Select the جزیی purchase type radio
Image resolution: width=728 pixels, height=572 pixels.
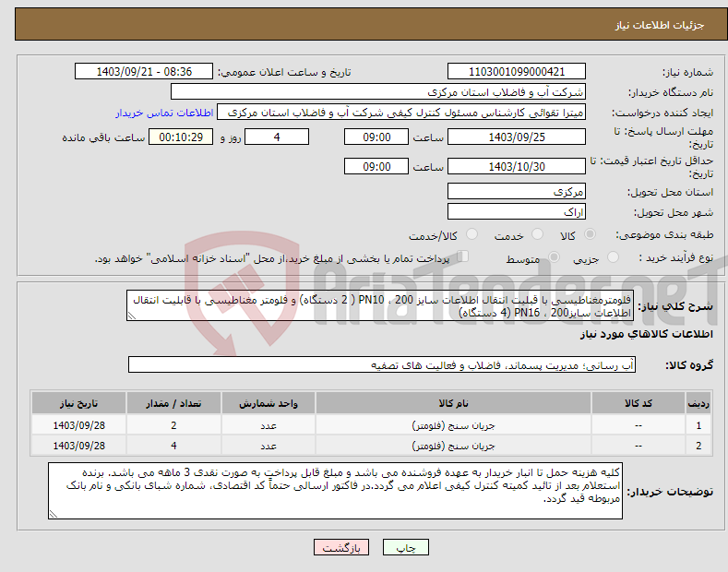(613, 256)
